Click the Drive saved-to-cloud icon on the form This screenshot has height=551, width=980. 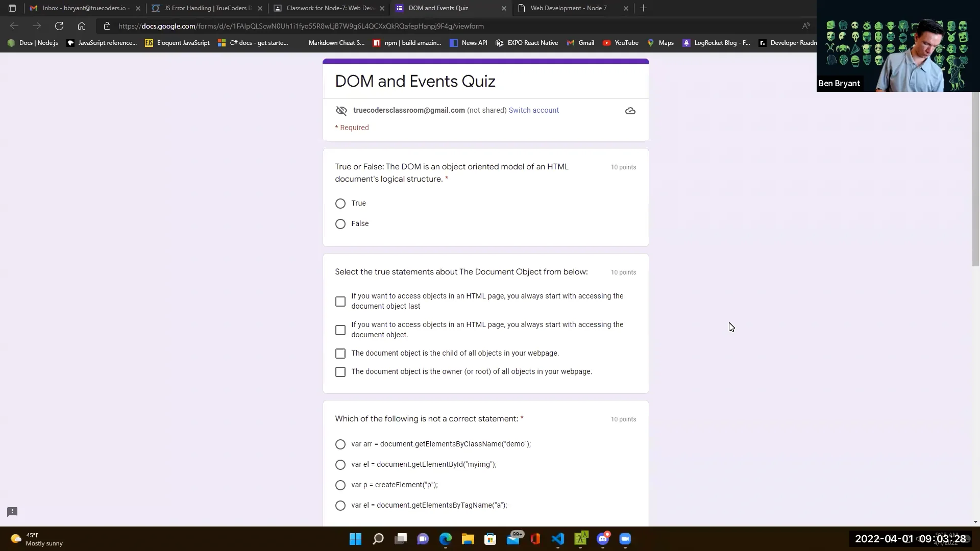point(630,111)
